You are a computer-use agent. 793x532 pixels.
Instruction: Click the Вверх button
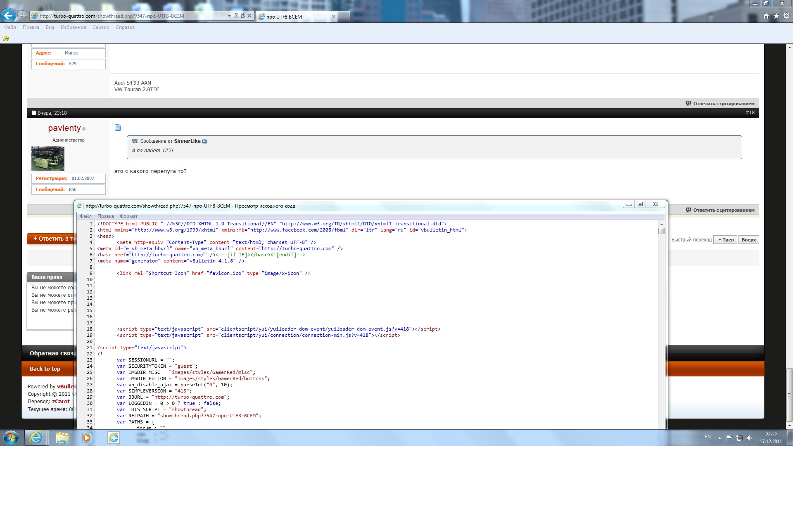coord(748,240)
